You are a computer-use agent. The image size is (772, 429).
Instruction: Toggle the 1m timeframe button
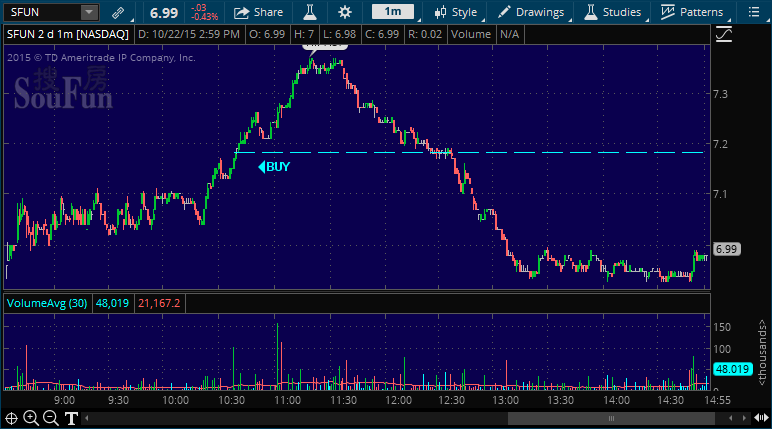point(393,12)
